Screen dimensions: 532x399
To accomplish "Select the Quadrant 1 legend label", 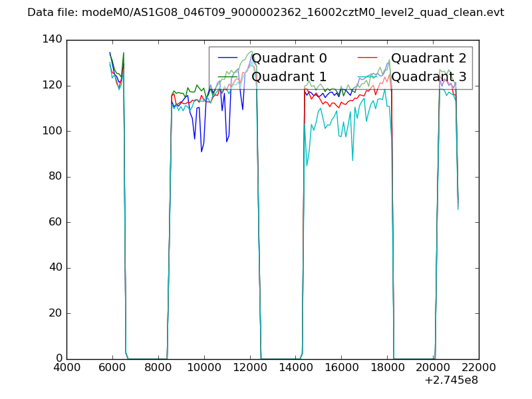I will (x=289, y=77).
